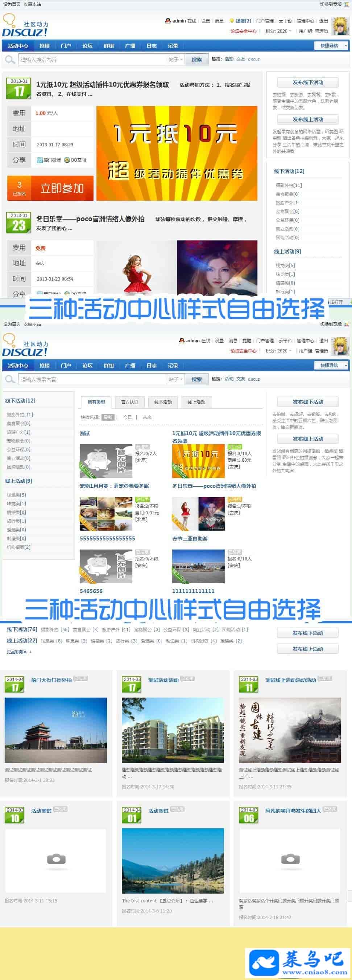352x980 pixels.
Task: Switch to 线上活动 tab after 线下活动 tab
Action: click(x=196, y=402)
